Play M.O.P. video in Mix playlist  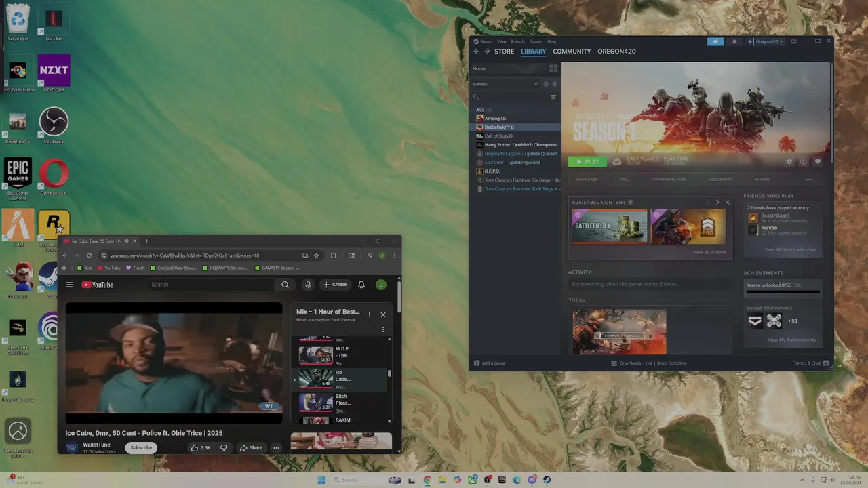point(340,354)
